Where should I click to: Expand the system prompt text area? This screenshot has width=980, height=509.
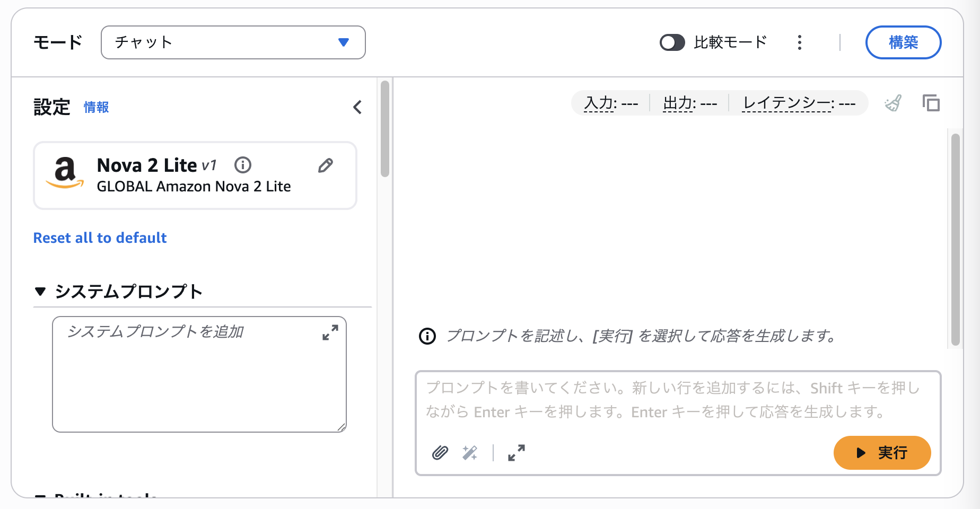point(330,332)
